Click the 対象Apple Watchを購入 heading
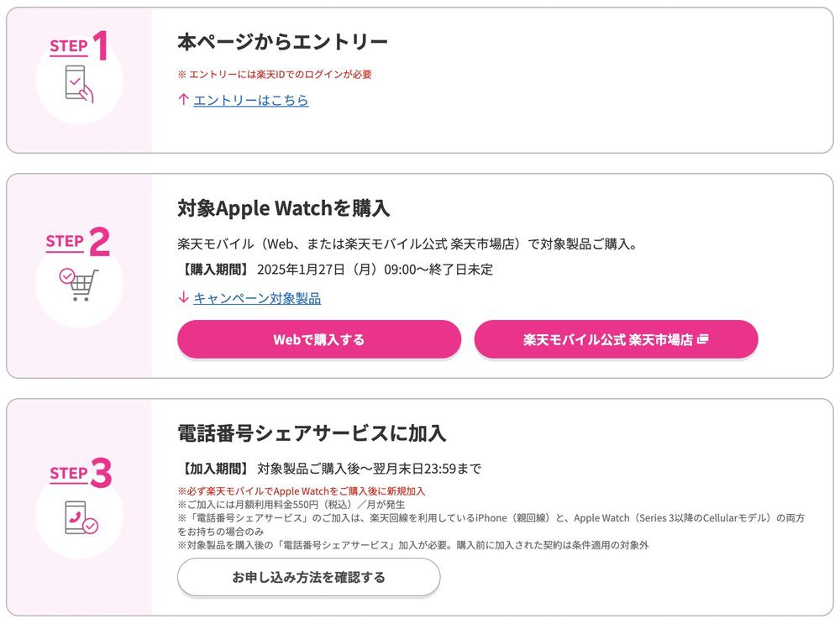Screen dimensions: 840x624 282,207
